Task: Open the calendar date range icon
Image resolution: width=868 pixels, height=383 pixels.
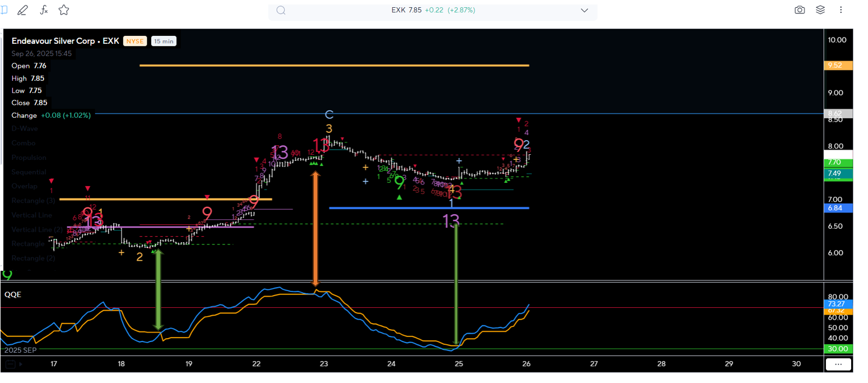Action: 10,364
